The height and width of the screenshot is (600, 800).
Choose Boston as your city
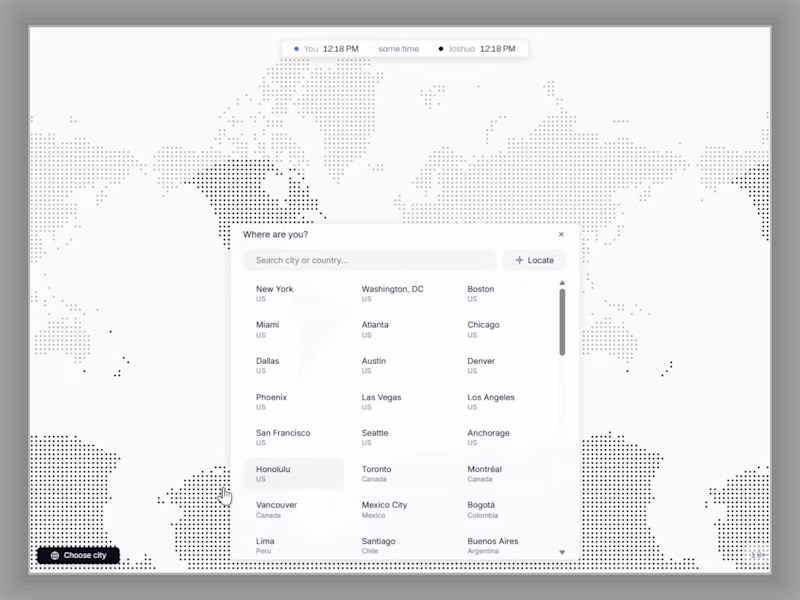(x=505, y=293)
